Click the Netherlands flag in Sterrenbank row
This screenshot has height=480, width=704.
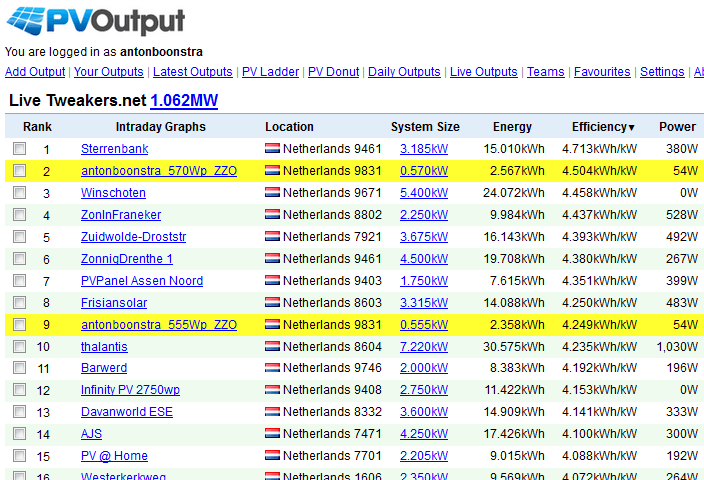tap(272, 148)
